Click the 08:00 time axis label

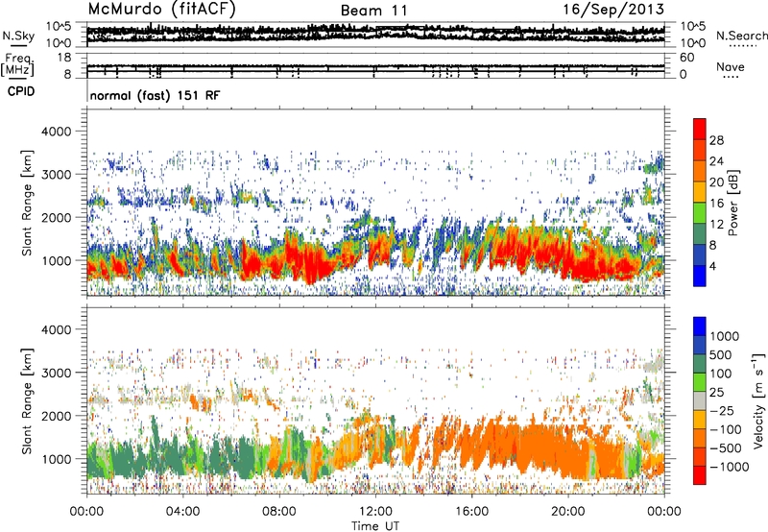pyautogui.click(x=278, y=512)
